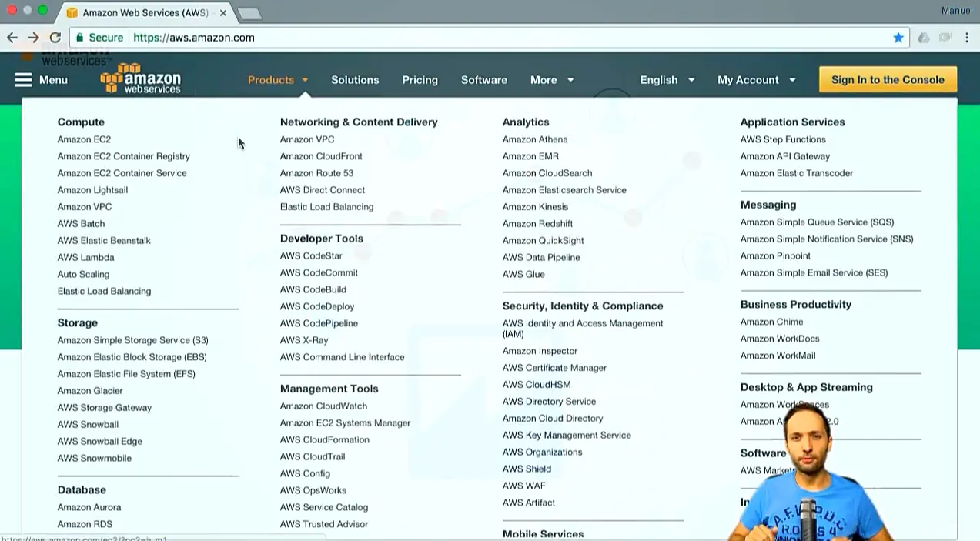Click the browser forward arrow
The width and height of the screenshot is (980, 541).
click(x=34, y=37)
